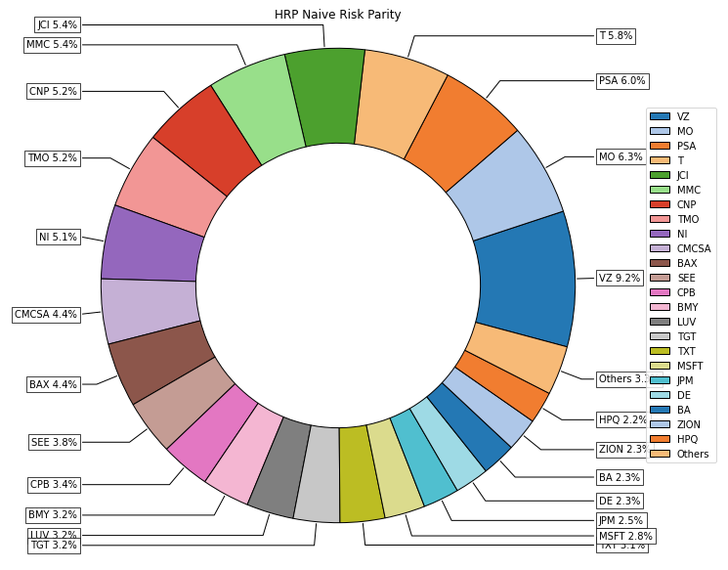Click the TMO 5.2% callout label
The width and height of the screenshot is (728, 570).
tap(53, 158)
